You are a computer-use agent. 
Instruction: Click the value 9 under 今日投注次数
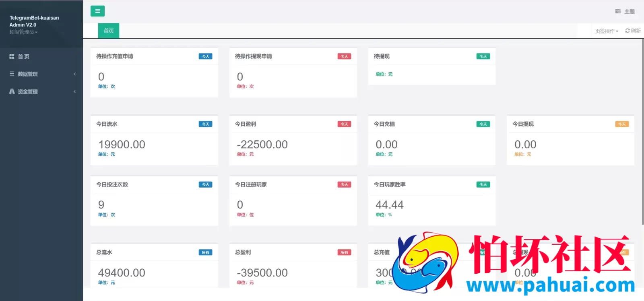tap(101, 205)
